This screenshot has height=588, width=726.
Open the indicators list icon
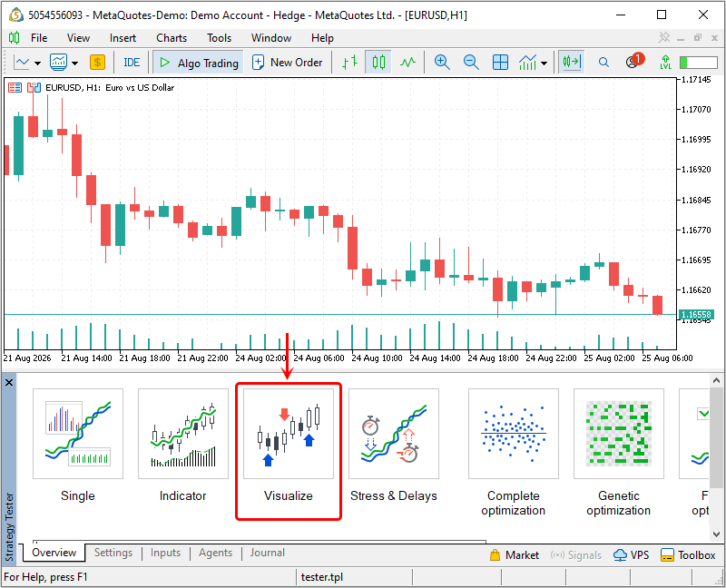tap(527, 62)
